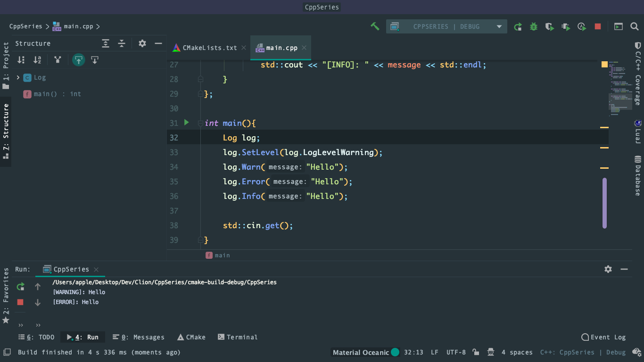Click the Material Oceanic theme switcher

(366, 352)
